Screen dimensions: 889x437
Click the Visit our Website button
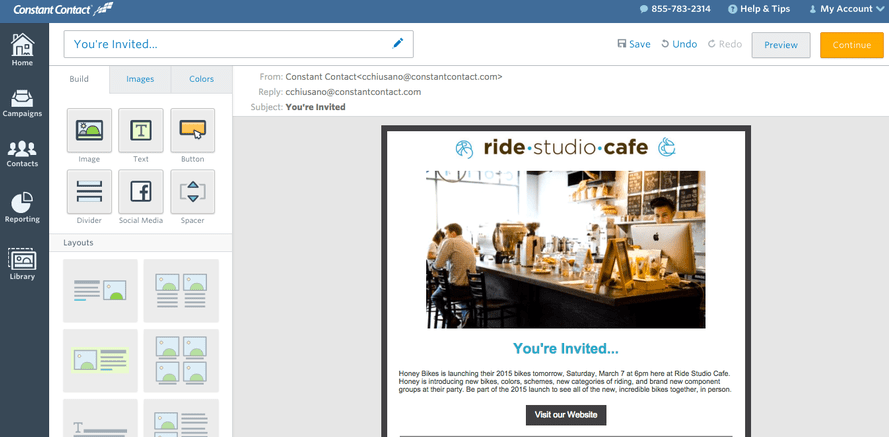pyautogui.click(x=566, y=415)
